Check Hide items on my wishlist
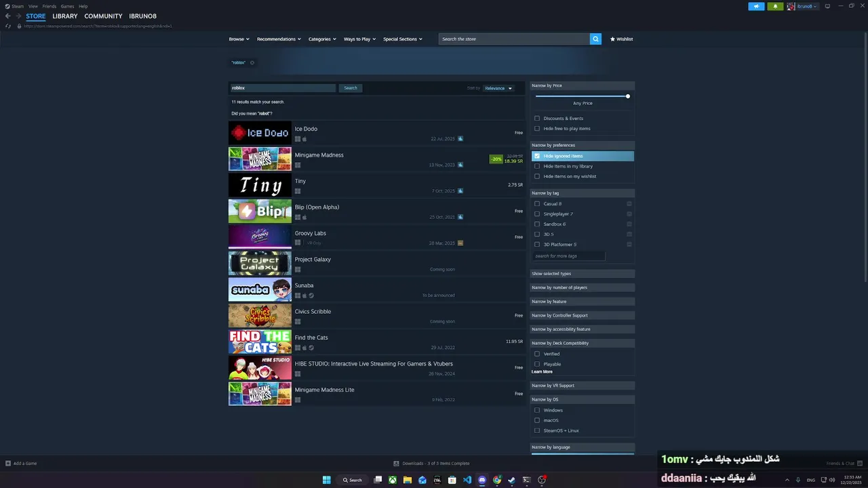Screen dimensions: 868x488 537,176
